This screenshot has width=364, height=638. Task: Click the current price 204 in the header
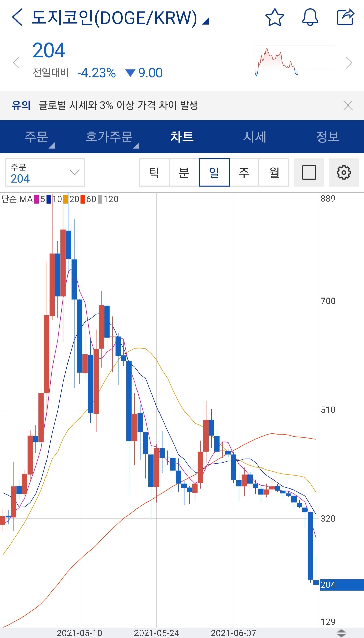(49, 50)
